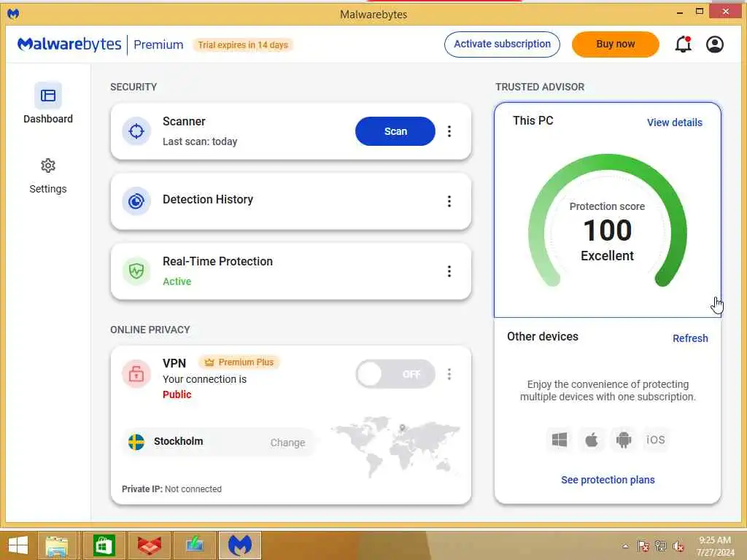
Task: Open the Real-Time Protection three-dot menu
Action: 449,271
